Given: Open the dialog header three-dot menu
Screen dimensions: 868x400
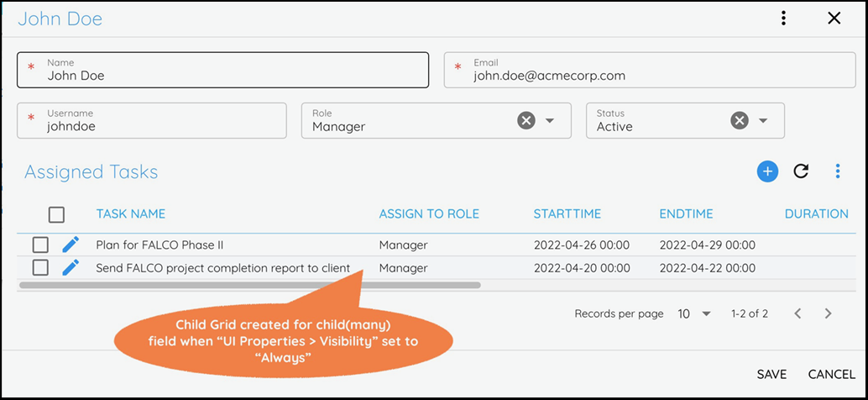Looking at the screenshot, I should click(x=783, y=18).
